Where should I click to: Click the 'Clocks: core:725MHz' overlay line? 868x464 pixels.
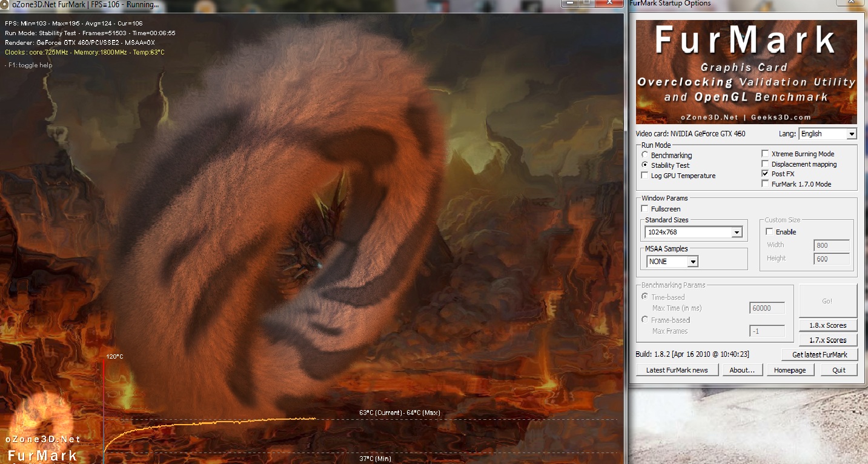coord(85,53)
